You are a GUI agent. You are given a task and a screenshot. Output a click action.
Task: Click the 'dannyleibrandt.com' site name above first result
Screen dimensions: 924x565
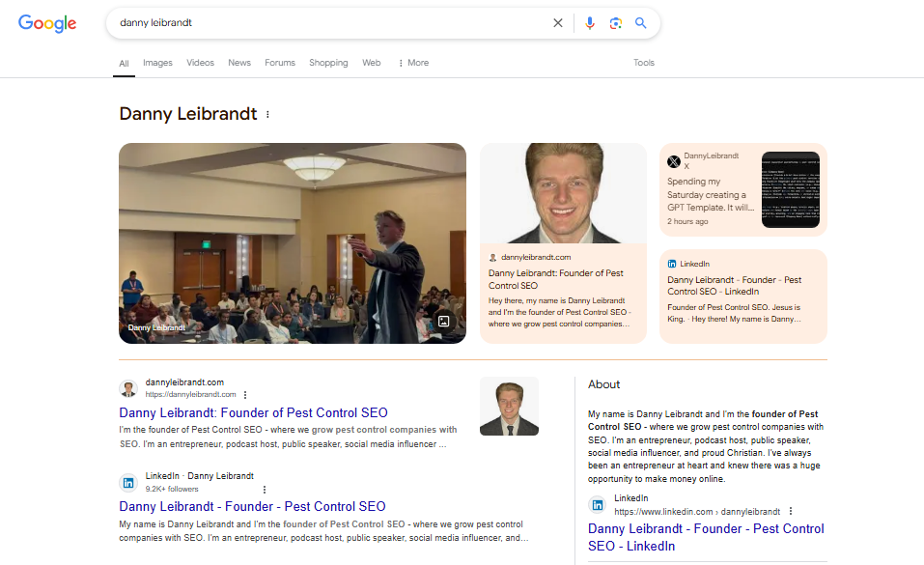[x=184, y=382]
